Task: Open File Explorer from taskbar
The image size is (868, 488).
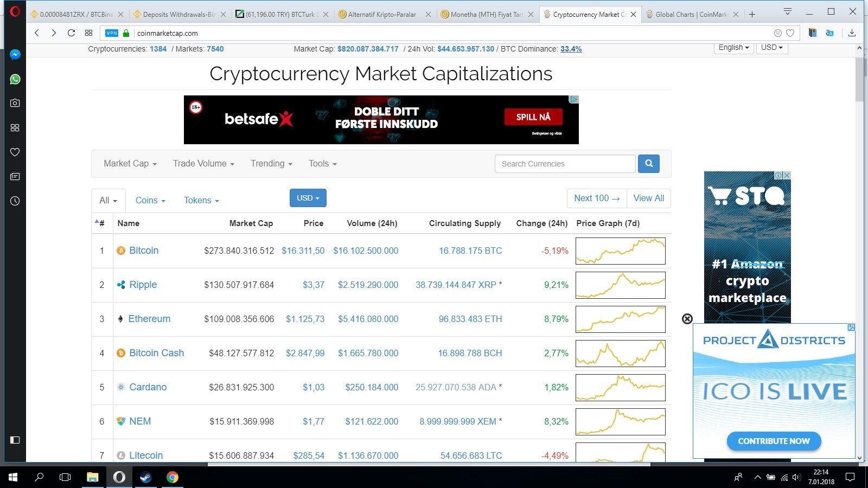Action: pos(93,477)
